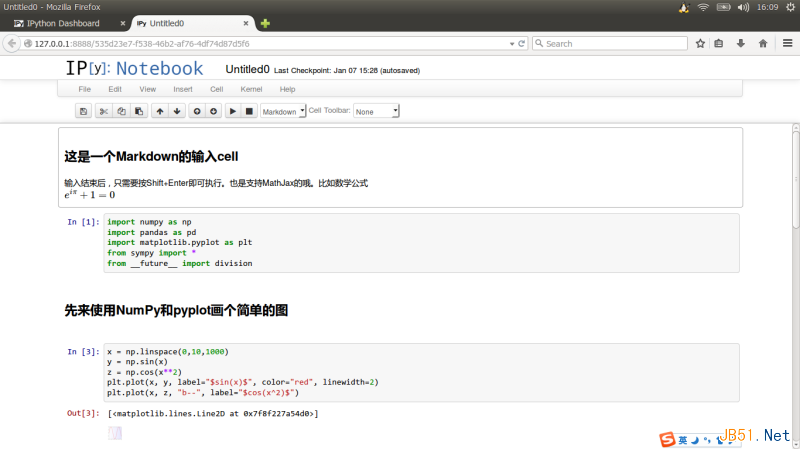Click the small plot thumbnail output
This screenshot has height=449, width=800.
[115, 433]
